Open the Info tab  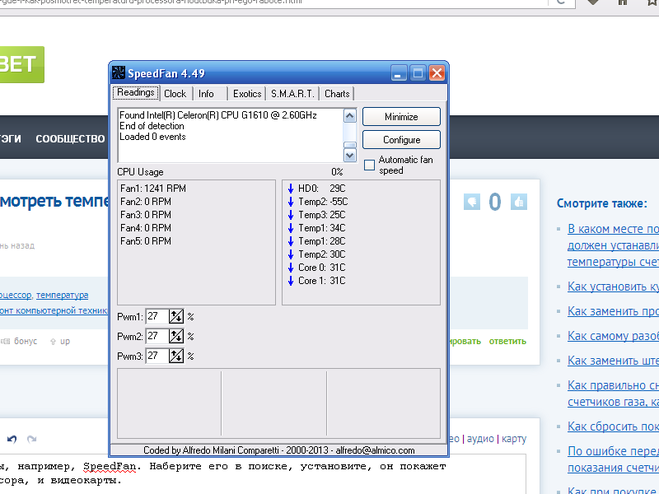206,94
